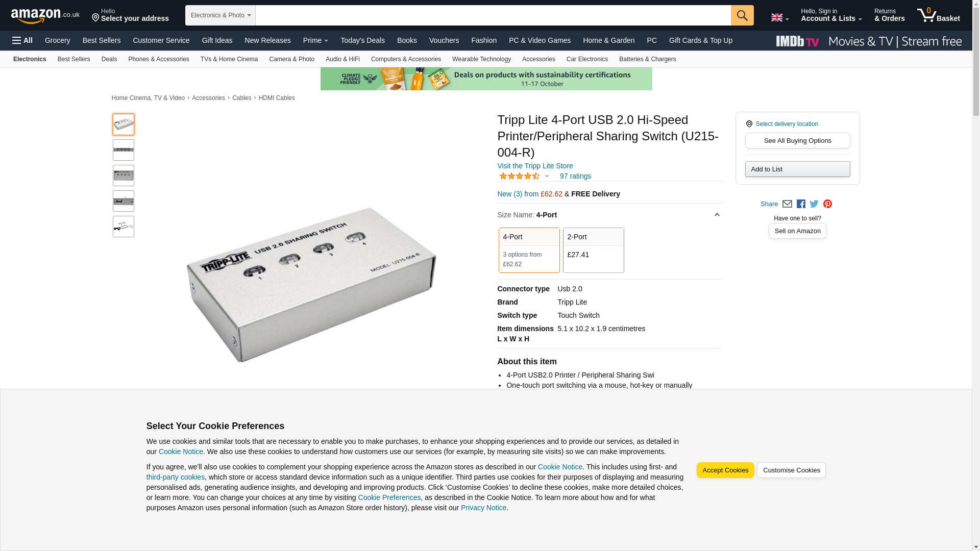Share the product on Facebook

click(801, 204)
